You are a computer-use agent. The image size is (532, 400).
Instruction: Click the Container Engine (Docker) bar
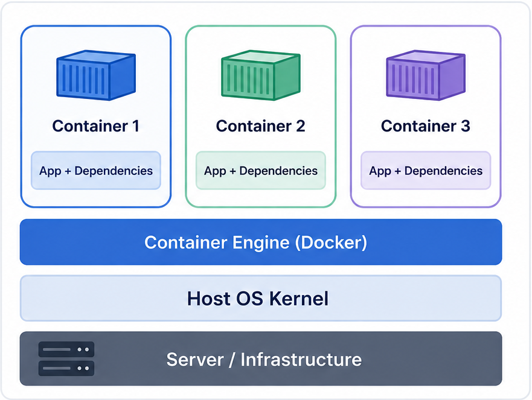261,242
